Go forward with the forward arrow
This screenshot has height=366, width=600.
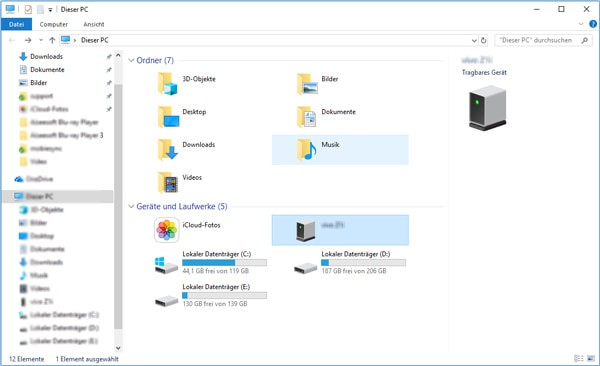coord(28,40)
